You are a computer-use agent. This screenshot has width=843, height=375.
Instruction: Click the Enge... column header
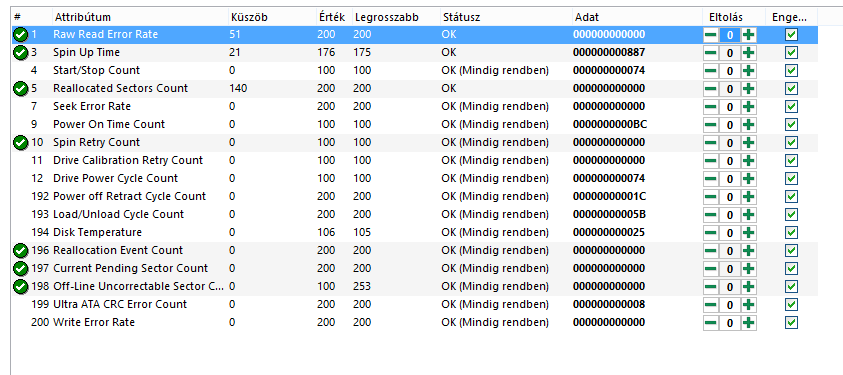point(791,17)
